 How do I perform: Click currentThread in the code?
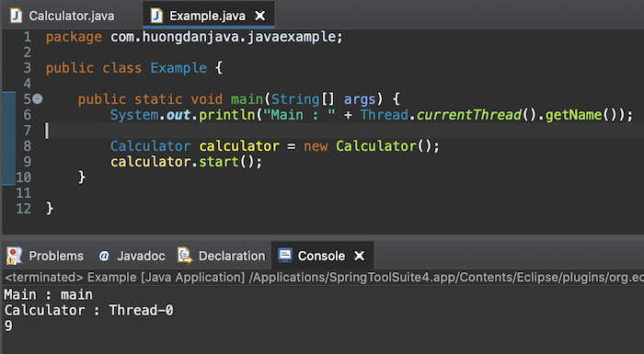pos(469,115)
